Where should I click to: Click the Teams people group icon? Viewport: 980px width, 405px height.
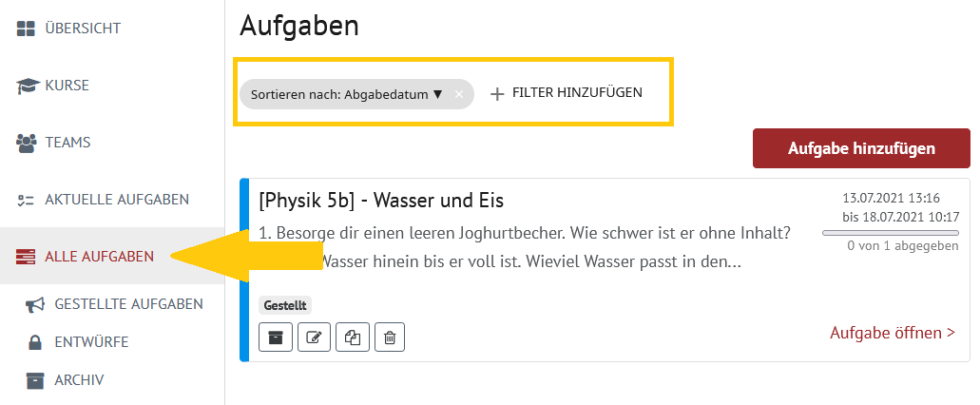pyautogui.click(x=27, y=144)
